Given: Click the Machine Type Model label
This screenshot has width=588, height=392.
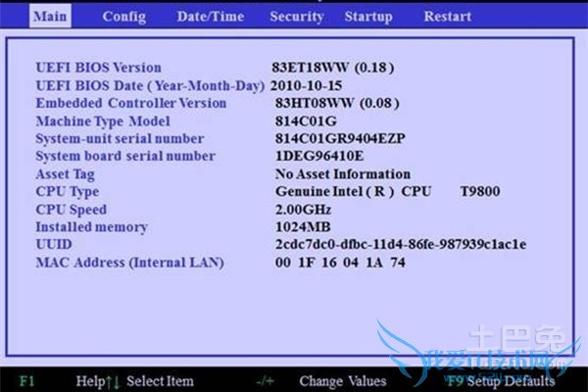Looking at the screenshot, I should click(103, 122).
